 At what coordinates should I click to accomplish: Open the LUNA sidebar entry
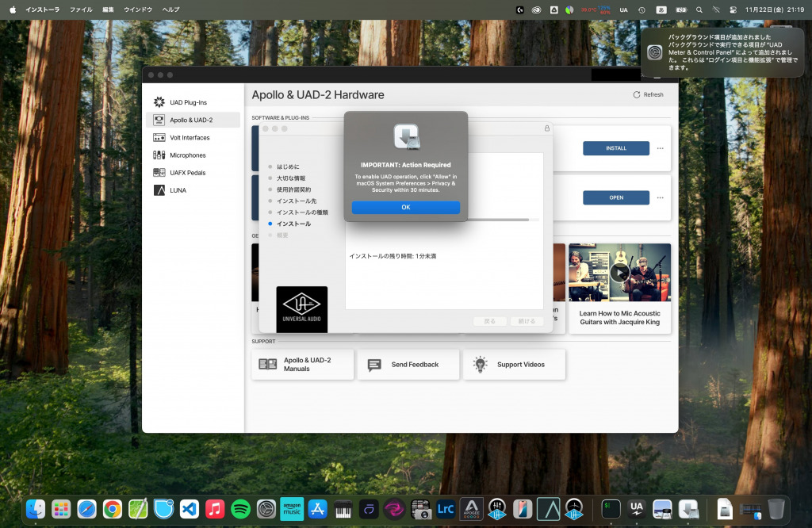point(178,190)
